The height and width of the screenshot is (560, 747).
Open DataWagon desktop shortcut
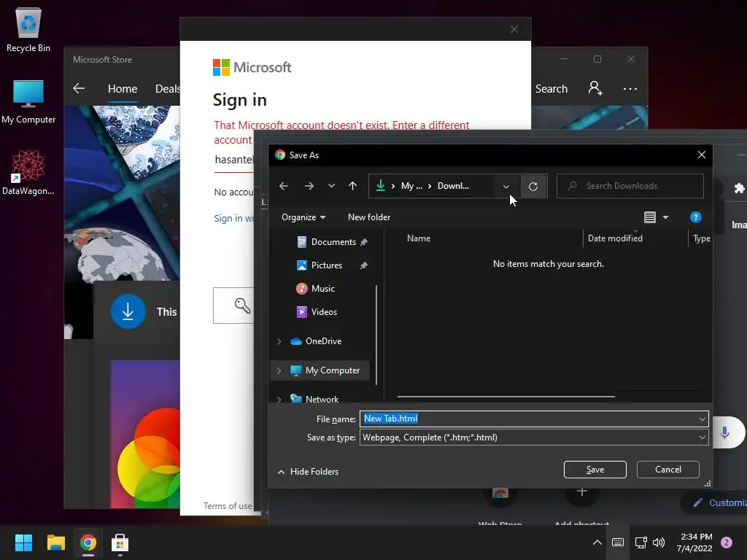(x=28, y=173)
